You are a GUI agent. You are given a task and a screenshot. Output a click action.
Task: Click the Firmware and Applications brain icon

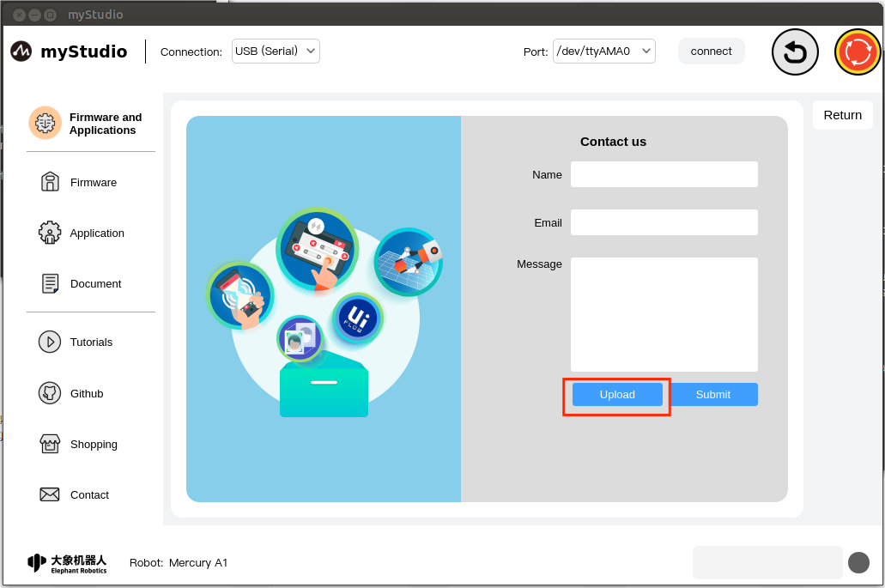tap(45, 123)
